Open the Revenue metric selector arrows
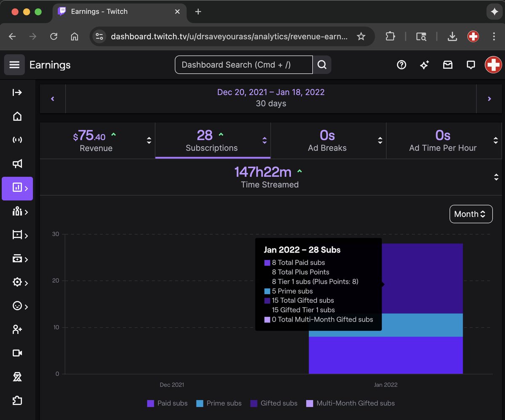The image size is (505, 420). click(149, 141)
